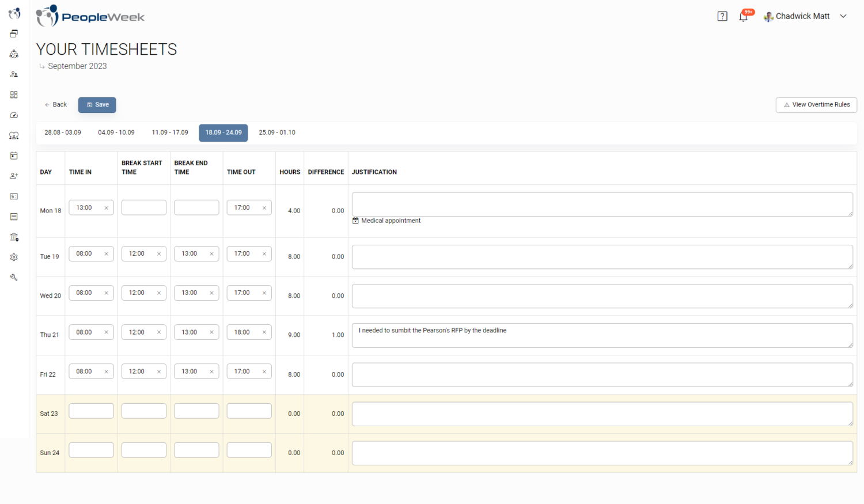Select the wrench tools icon in sidebar
The height and width of the screenshot is (504, 864).
coord(14,277)
